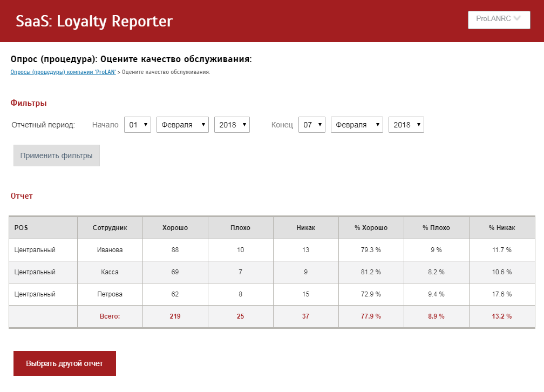Click the 77.9 % total good percentage
The width and height of the screenshot is (544, 392).
tap(371, 316)
